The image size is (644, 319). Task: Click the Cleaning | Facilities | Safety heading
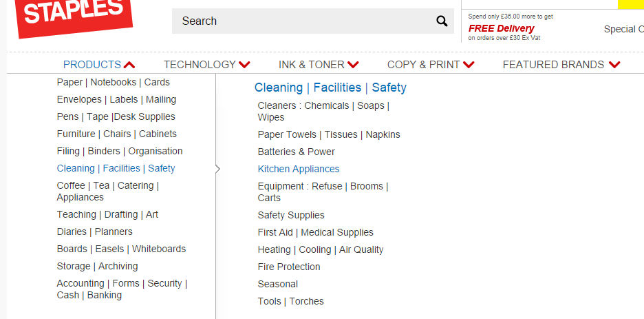point(330,88)
